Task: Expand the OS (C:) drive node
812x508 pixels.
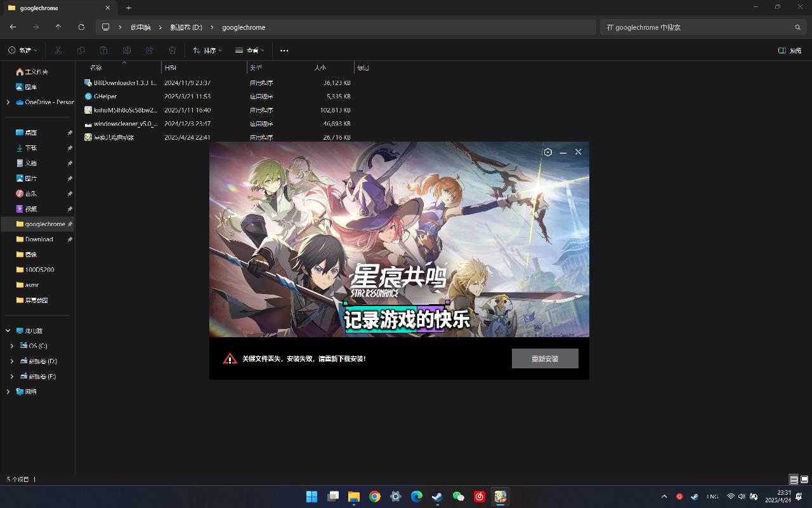Action: [11, 346]
